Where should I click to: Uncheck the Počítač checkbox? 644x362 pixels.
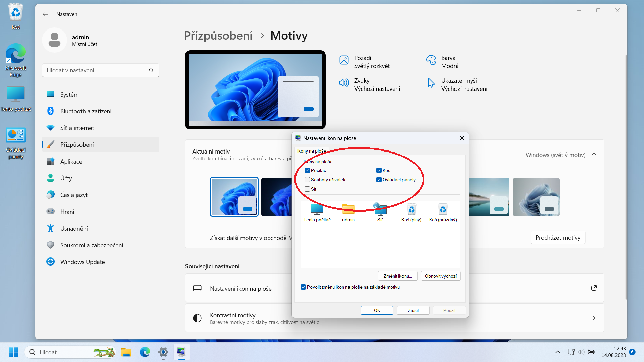click(307, 170)
